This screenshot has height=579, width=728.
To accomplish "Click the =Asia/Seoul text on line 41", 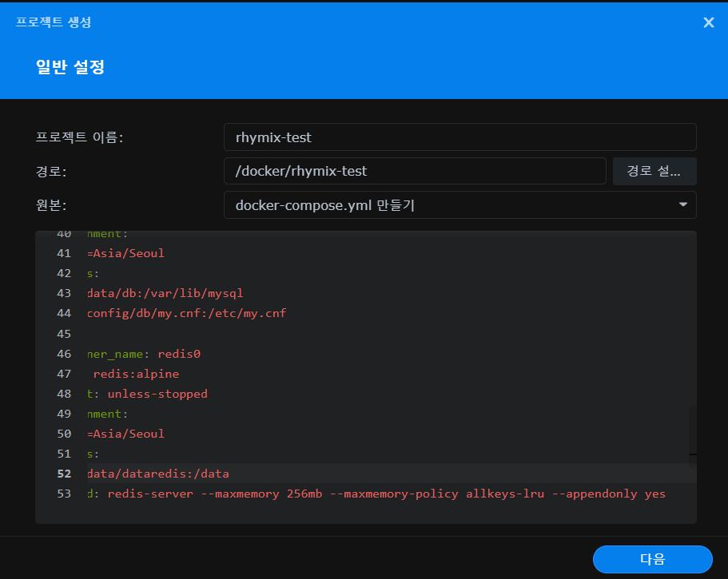I will click(x=128, y=253).
